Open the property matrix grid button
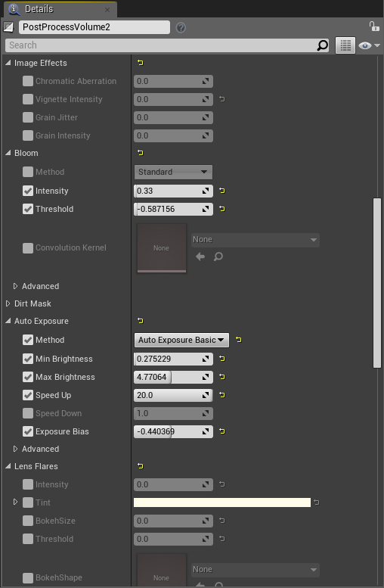384x588 pixels. [x=345, y=45]
